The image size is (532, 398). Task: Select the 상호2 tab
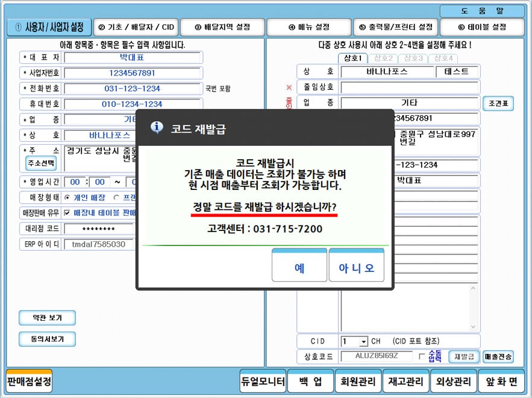[x=383, y=58]
